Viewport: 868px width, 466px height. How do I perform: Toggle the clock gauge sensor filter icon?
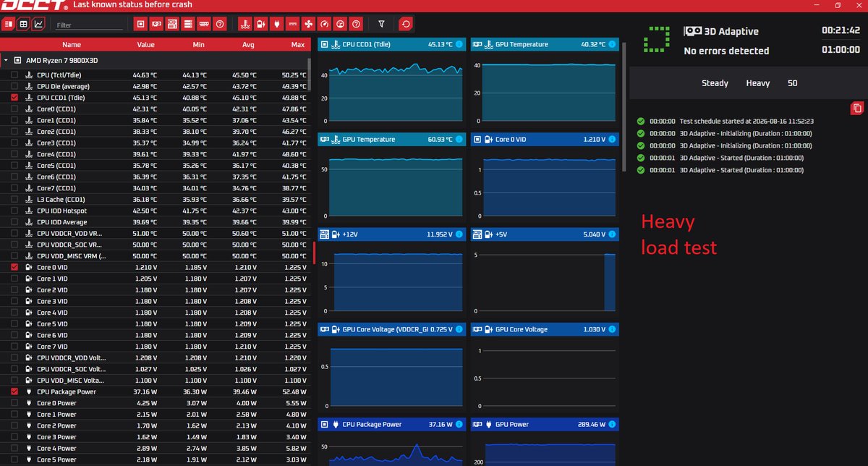pos(324,24)
